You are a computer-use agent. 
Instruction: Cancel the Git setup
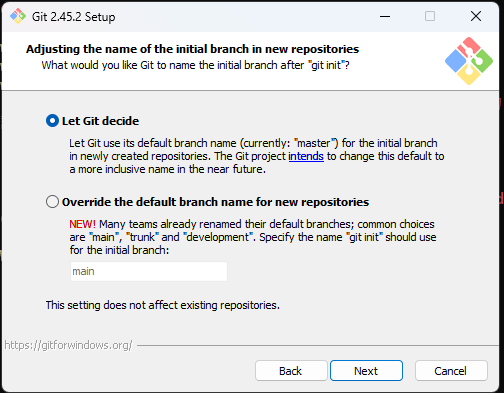pyautogui.click(x=451, y=371)
